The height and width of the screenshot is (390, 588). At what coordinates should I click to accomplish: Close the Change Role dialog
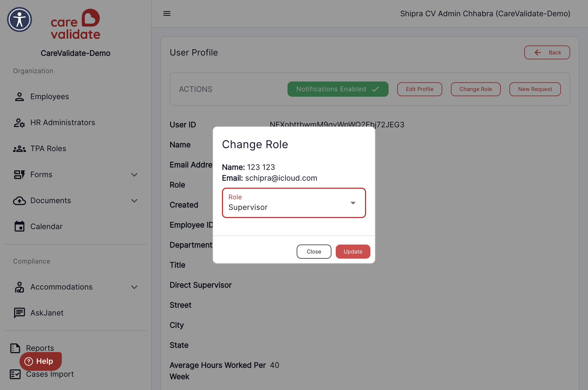(314, 252)
